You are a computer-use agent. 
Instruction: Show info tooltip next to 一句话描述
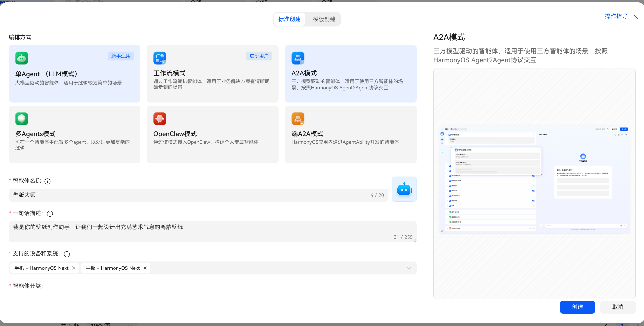pyautogui.click(x=50, y=214)
